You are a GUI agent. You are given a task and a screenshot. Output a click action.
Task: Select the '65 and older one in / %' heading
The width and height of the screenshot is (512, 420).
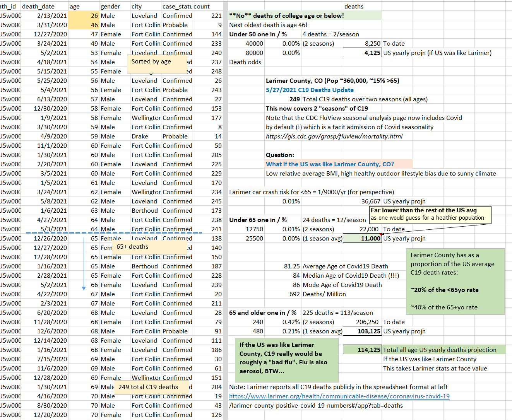263,312
